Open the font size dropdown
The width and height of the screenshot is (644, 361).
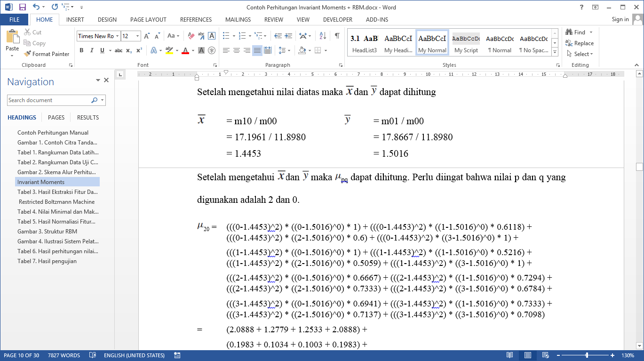137,36
